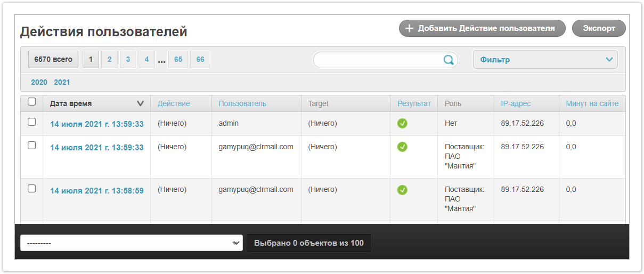Go to page 2 of results
The height and width of the screenshot is (274, 644).
[x=109, y=60]
